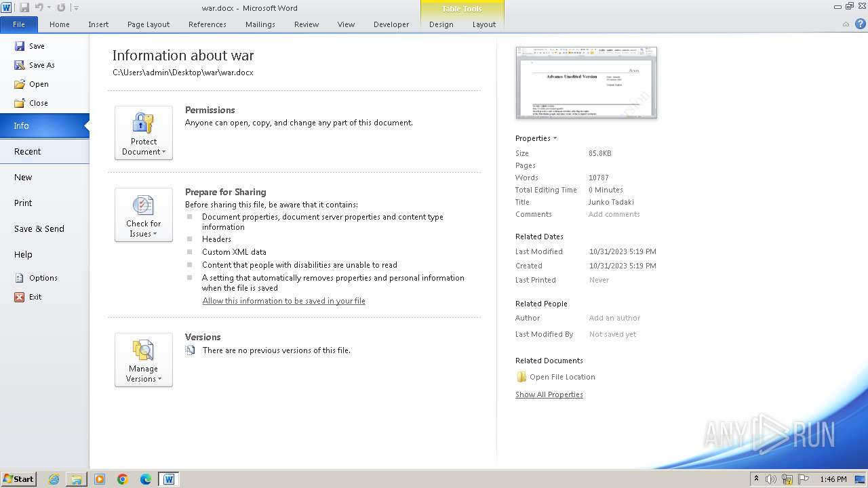
Task: Expand the Manage Versions dropdown button
Action: click(x=144, y=360)
